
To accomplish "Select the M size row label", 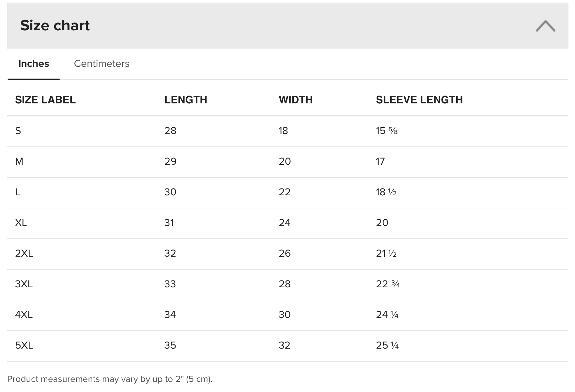I will pos(19,161).
